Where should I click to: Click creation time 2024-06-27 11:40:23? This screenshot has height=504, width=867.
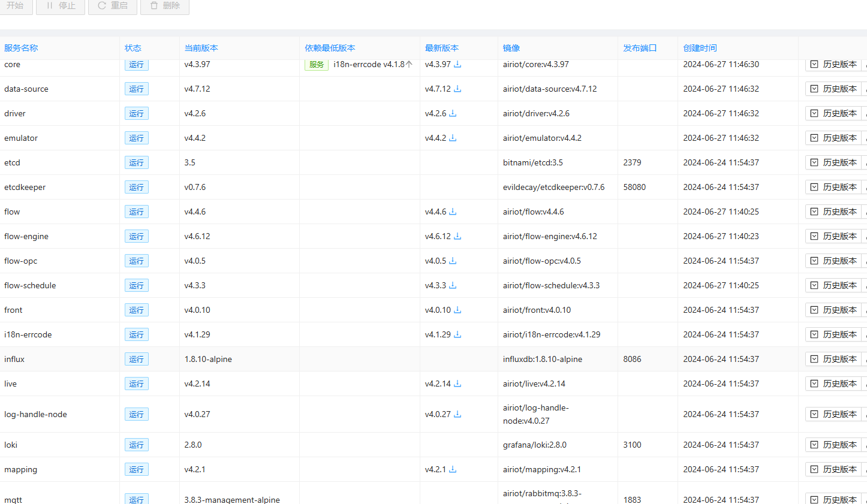(x=721, y=236)
